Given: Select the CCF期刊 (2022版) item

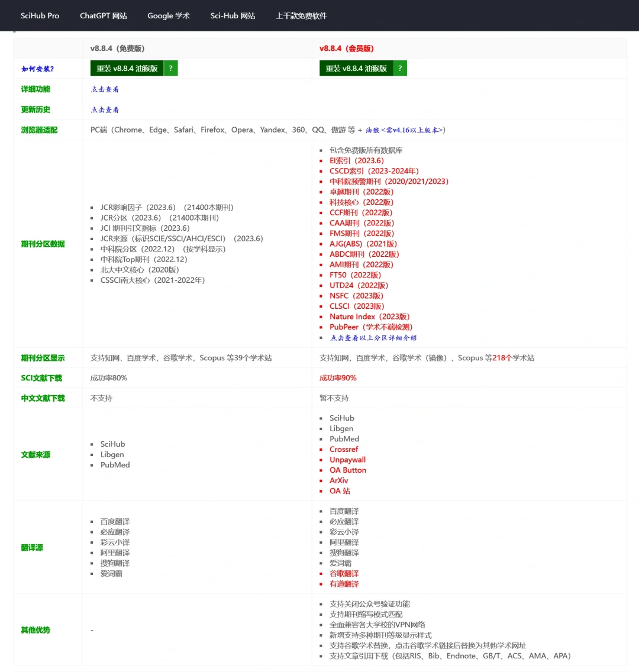Looking at the screenshot, I should (361, 212).
